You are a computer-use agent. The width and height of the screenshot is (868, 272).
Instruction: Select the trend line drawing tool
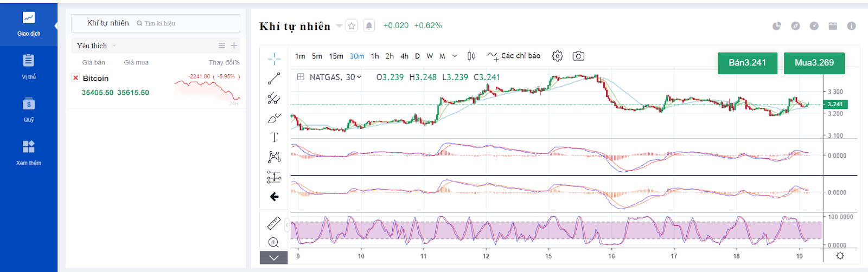tap(274, 79)
